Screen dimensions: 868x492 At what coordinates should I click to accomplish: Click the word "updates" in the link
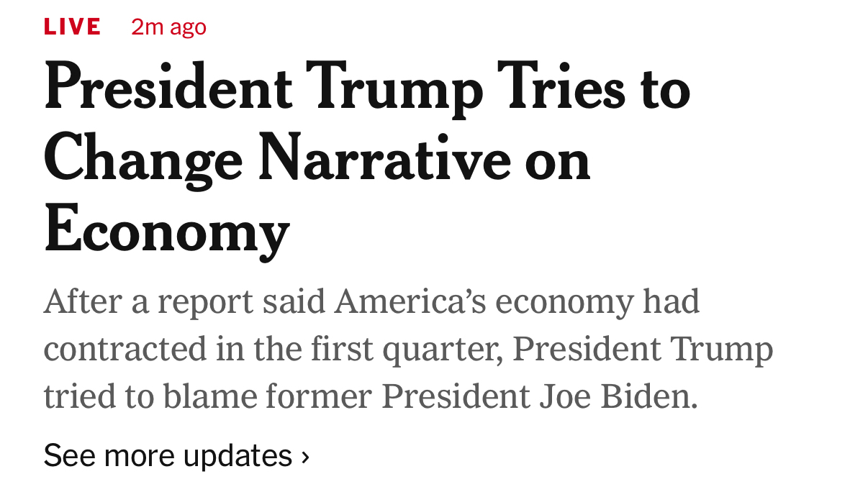(238, 455)
